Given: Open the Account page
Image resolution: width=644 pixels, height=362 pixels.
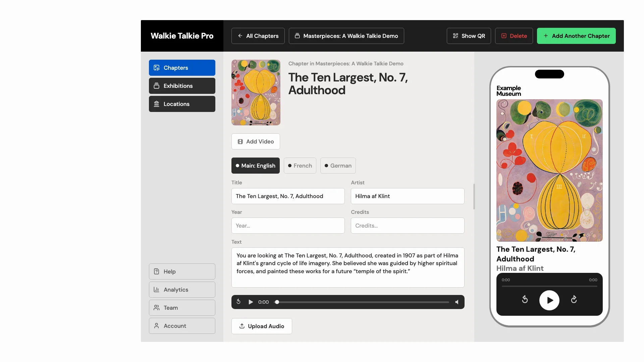Looking at the screenshot, I should coord(182,326).
